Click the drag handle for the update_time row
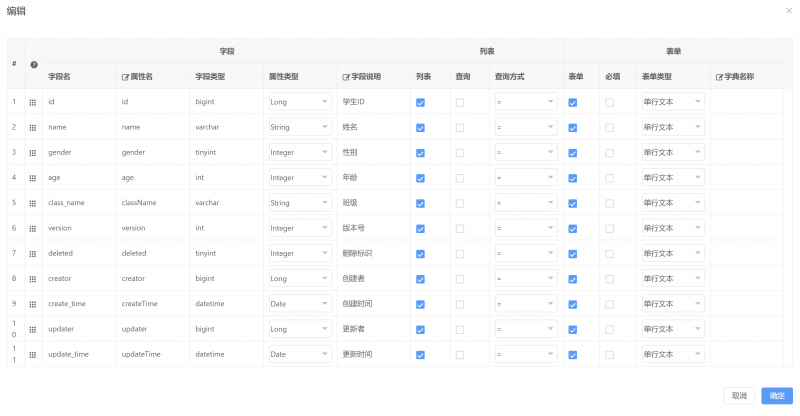This screenshot has height=416, width=800. click(33, 355)
